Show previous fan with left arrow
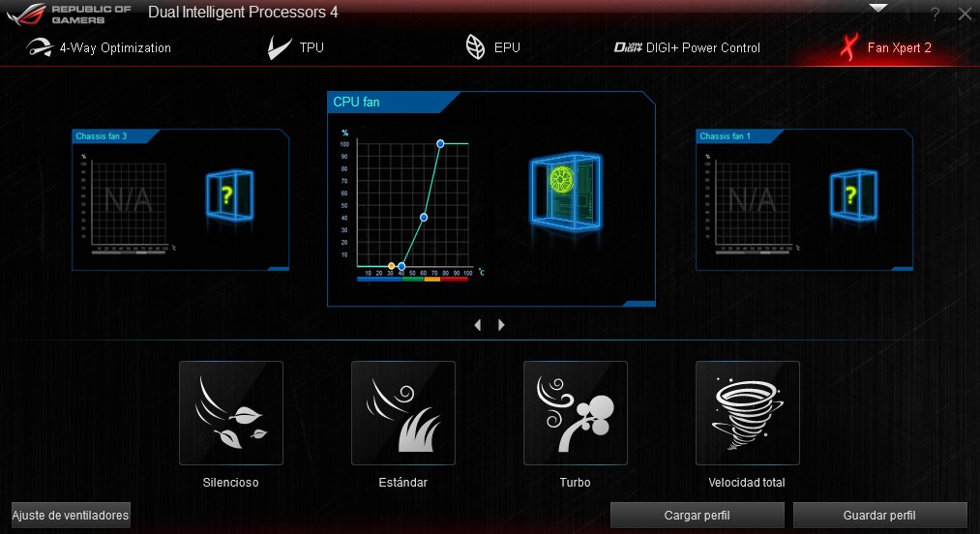The width and height of the screenshot is (980, 534). coord(478,325)
